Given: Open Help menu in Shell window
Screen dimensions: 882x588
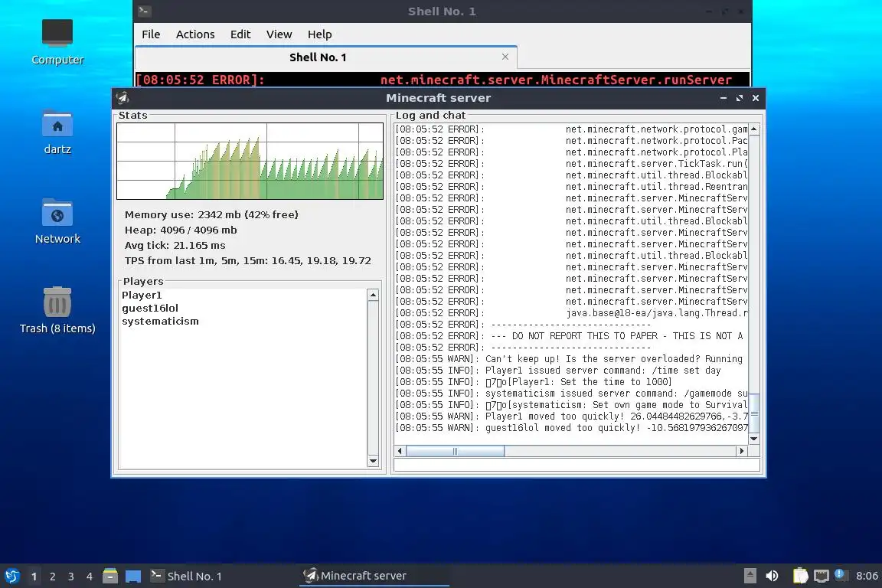Looking at the screenshot, I should [319, 34].
